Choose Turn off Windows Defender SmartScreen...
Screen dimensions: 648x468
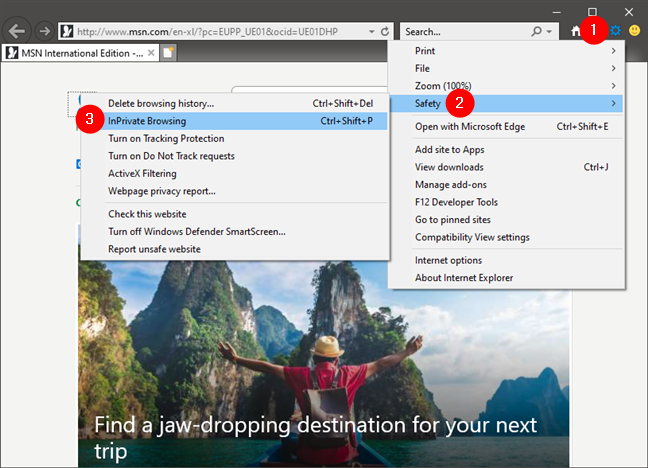(x=234, y=232)
